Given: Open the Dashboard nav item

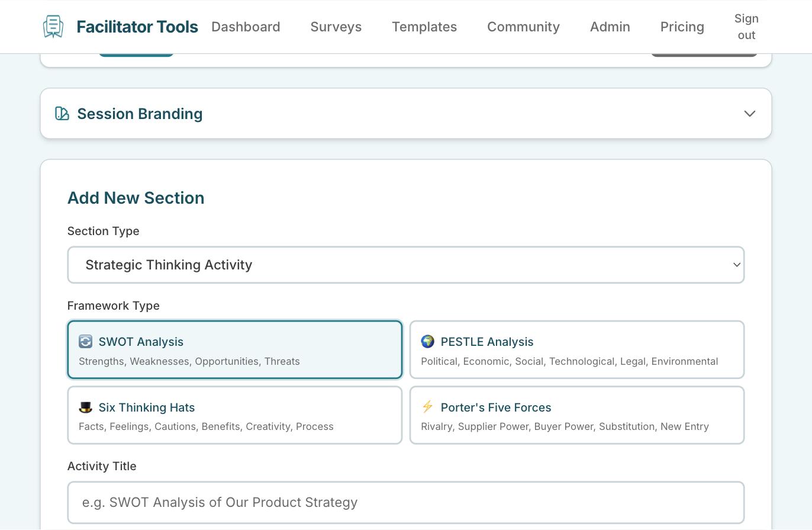Looking at the screenshot, I should pos(246,27).
